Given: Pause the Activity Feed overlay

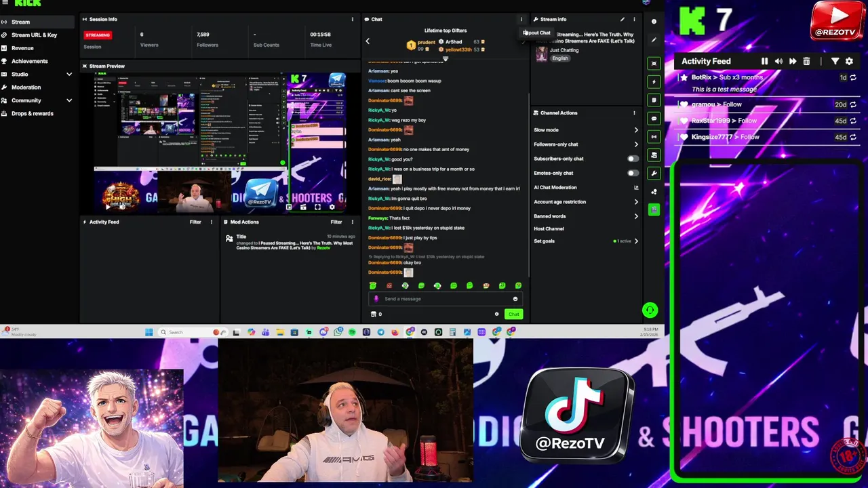Looking at the screenshot, I should point(764,61).
